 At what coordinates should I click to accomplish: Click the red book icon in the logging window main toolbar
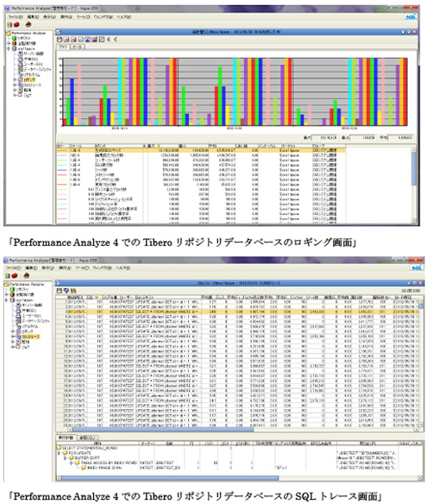(28, 24)
